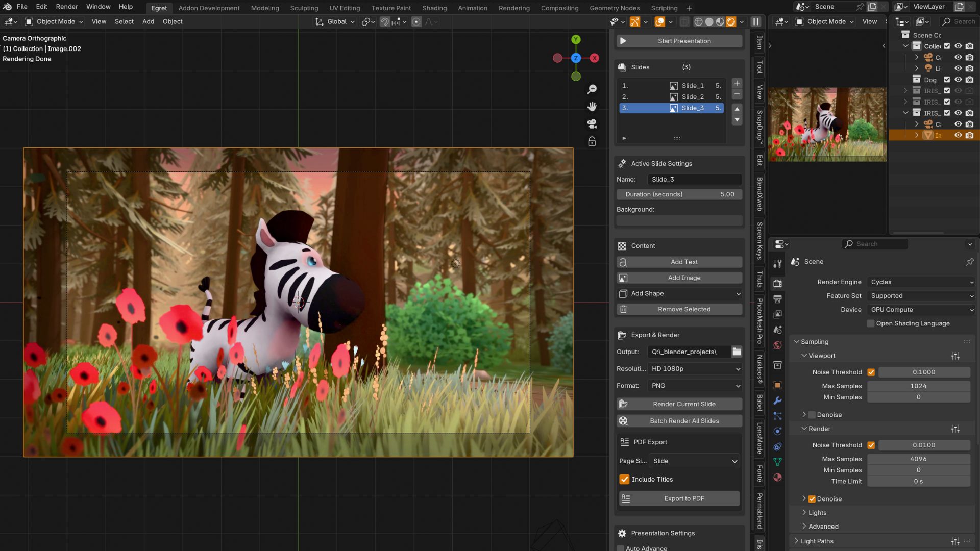Click the Duration seconds slider field
The image size is (980, 551).
pyautogui.click(x=679, y=194)
